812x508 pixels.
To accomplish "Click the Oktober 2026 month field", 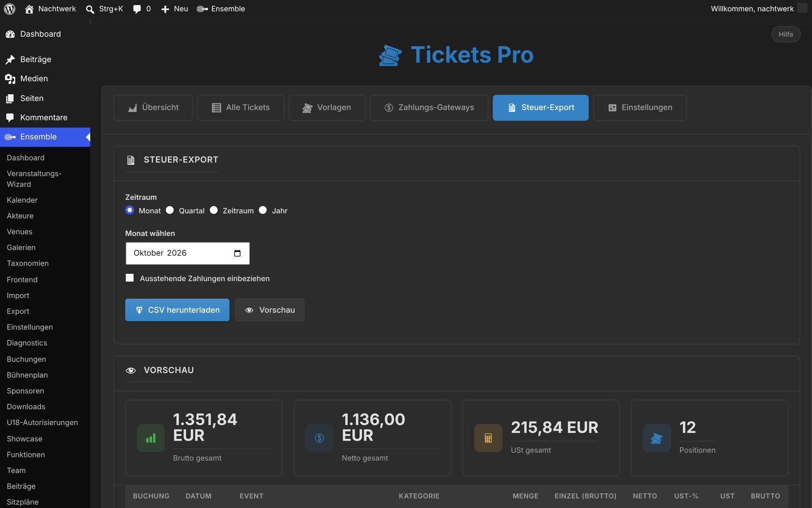I will [187, 253].
